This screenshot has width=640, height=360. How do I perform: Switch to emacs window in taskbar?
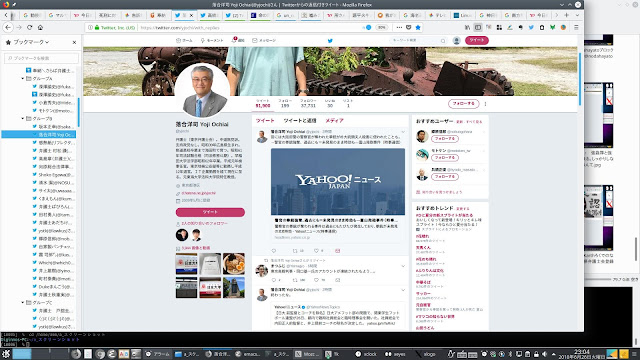click(x=248, y=354)
